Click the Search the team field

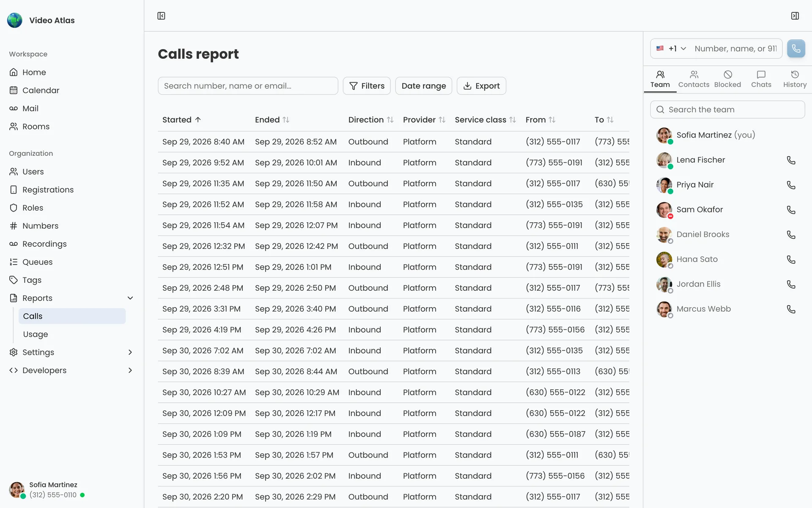[x=727, y=110]
